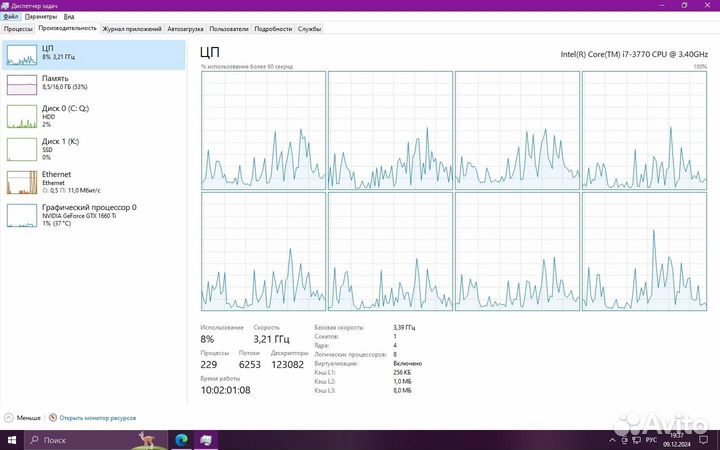Switch to the Процессы tab
This screenshot has width=720, height=450.
click(x=18, y=29)
